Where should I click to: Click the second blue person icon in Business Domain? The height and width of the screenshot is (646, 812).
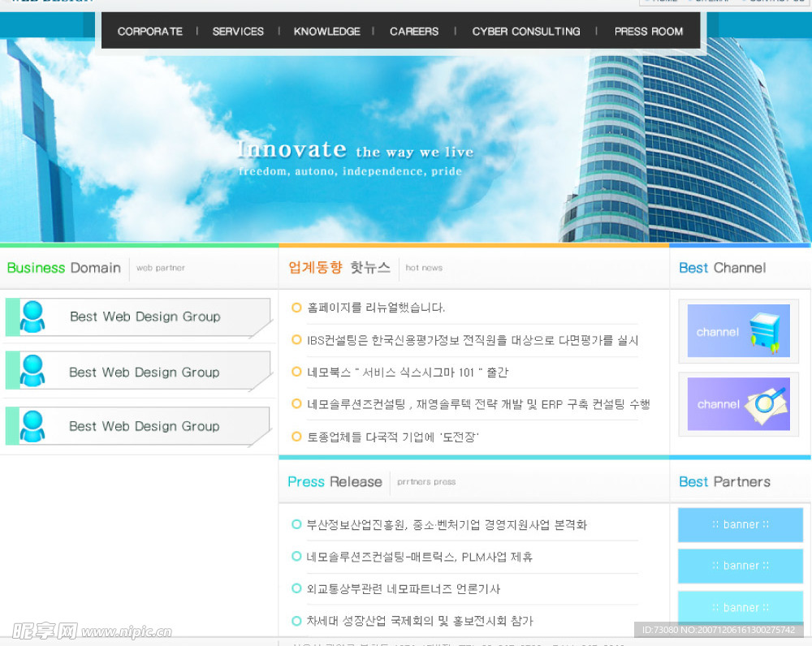click(x=32, y=371)
